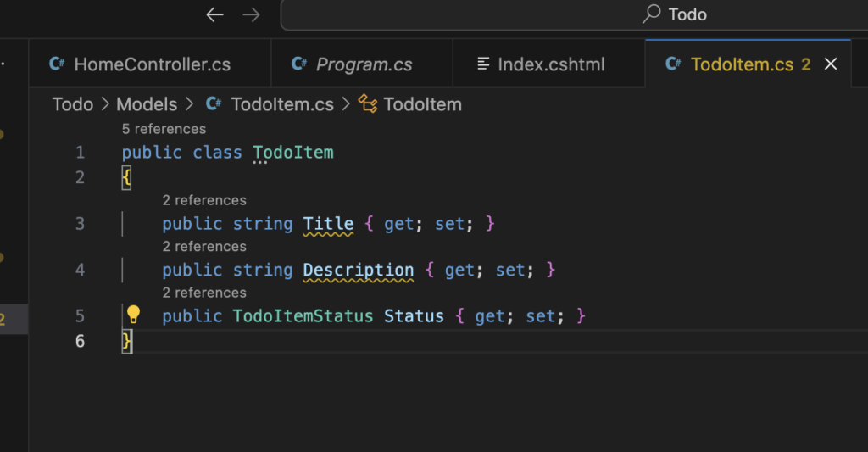
Task: Show 2 references above Status property
Action: pyautogui.click(x=204, y=293)
